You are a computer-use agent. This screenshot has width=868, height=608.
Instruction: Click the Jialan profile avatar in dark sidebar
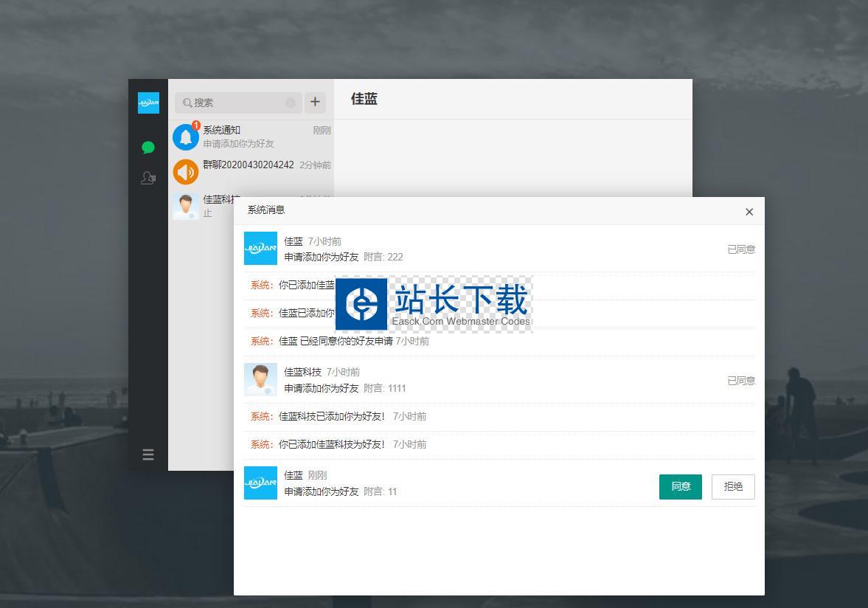pos(148,103)
